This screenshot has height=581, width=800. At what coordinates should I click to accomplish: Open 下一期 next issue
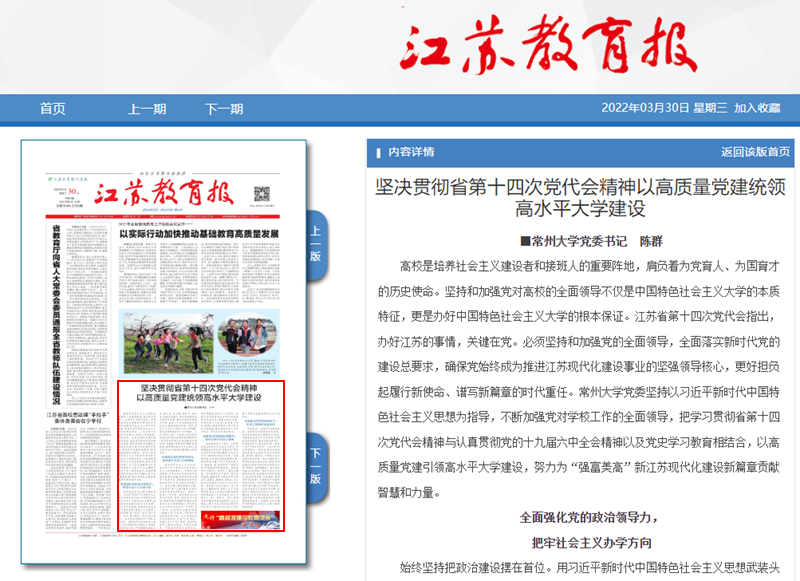(x=224, y=109)
